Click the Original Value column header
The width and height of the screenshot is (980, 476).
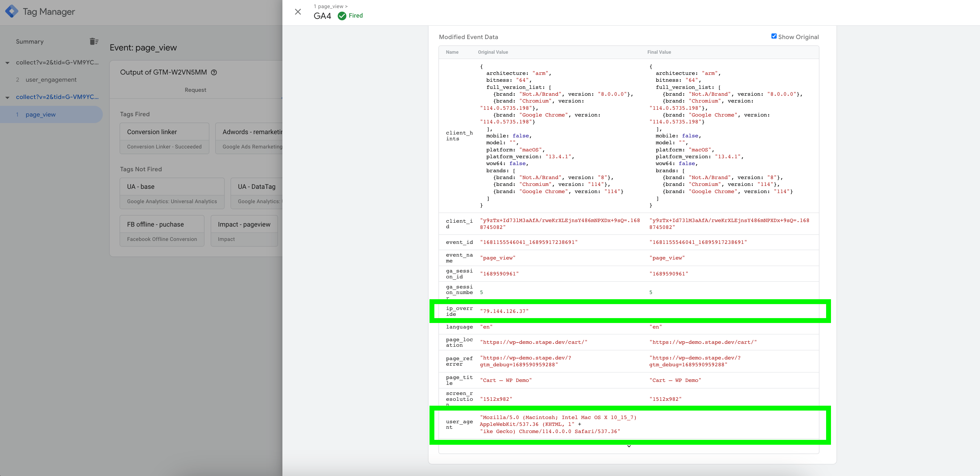[493, 52]
